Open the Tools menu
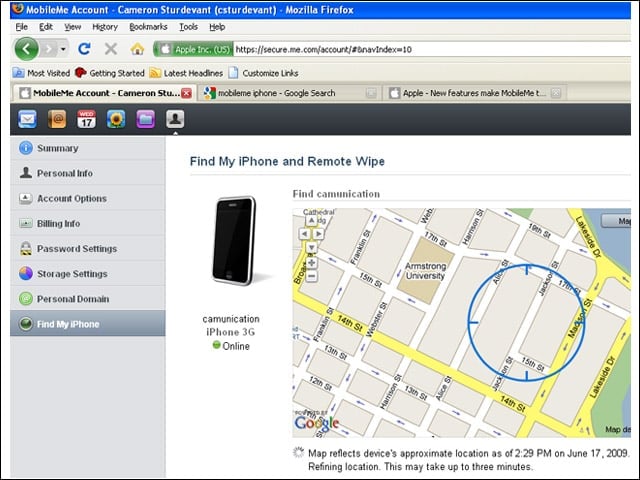 (188, 27)
